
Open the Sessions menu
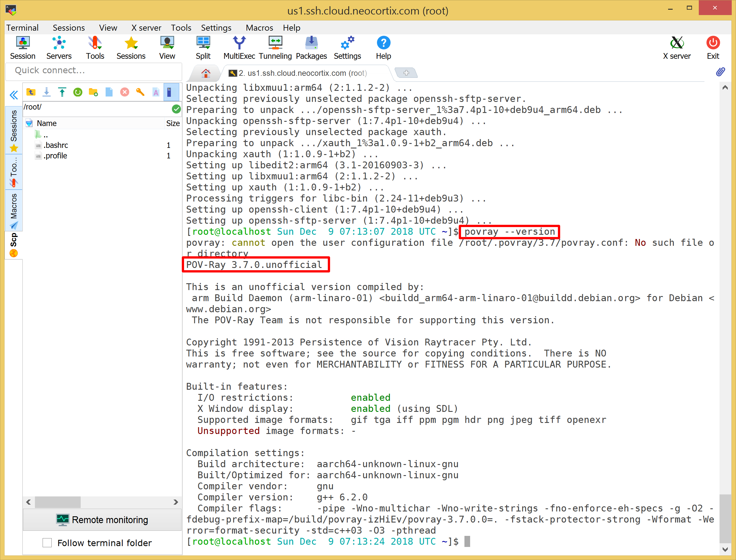[x=69, y=28]
